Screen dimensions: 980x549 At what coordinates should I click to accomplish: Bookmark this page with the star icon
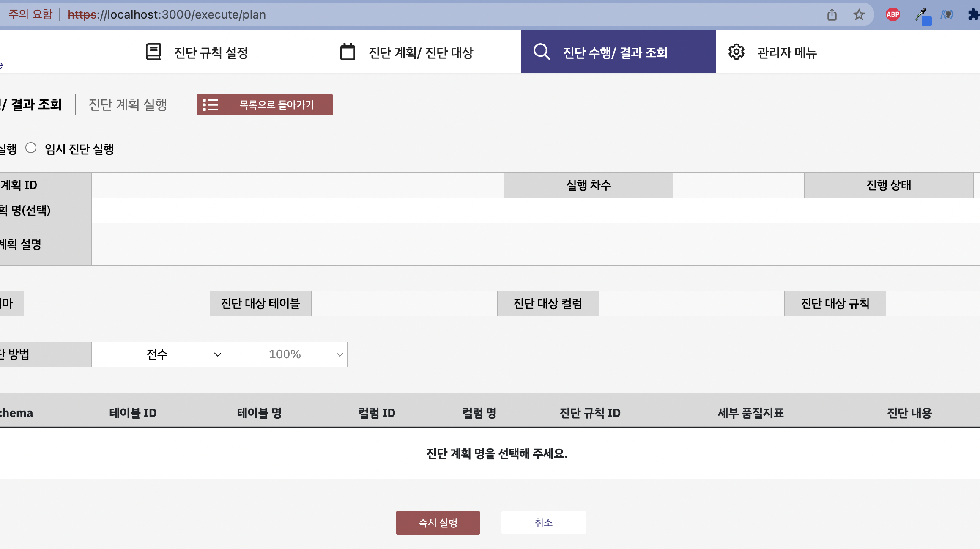(x=859, y=15)
